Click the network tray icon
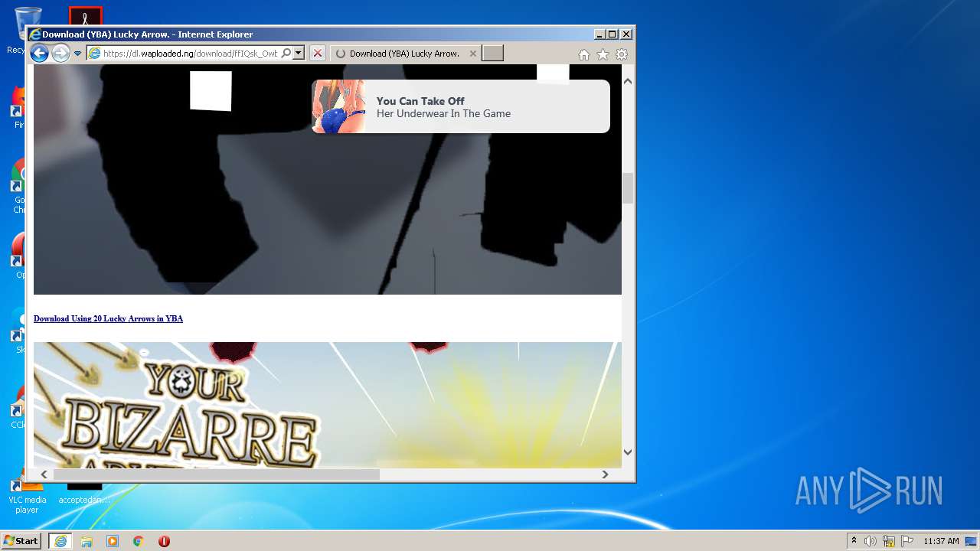This screenshot has height=551, width=980. (889, 541)
